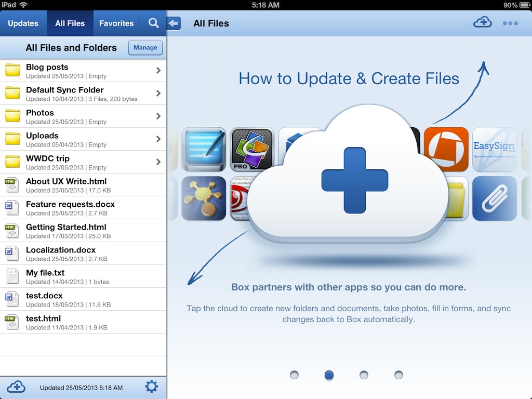Tap the cloud plus icon in top bar
532x399 pixels.
(x=483, y=23)
